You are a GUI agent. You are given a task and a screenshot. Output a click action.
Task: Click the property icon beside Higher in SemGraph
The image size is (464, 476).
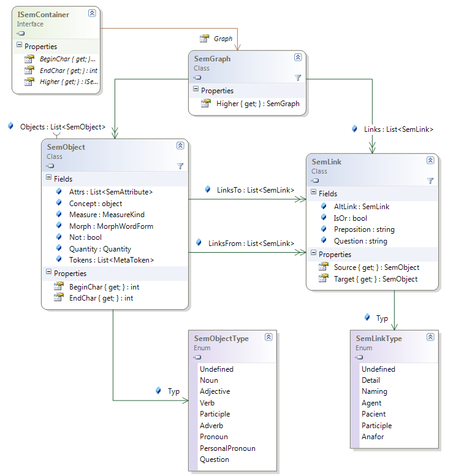205,104
